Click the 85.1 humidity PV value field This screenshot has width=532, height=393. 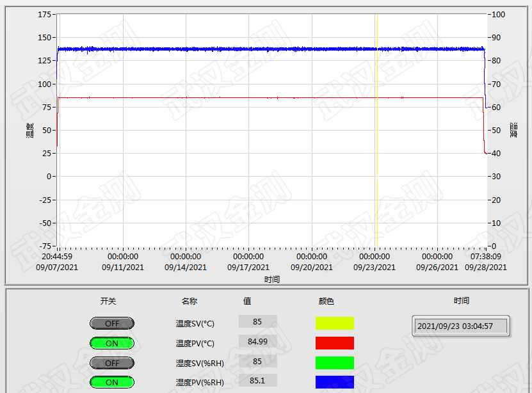coord(257,380)
